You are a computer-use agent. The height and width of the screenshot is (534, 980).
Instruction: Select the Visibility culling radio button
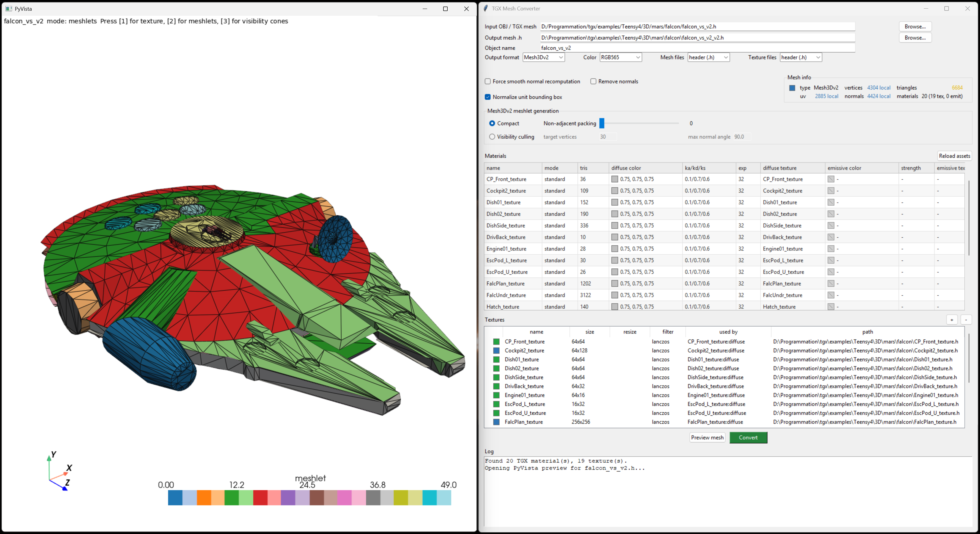[492, 137]
